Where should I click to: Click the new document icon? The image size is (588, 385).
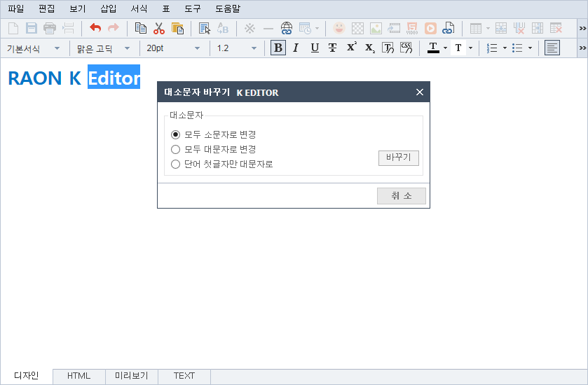pos(13,29)
